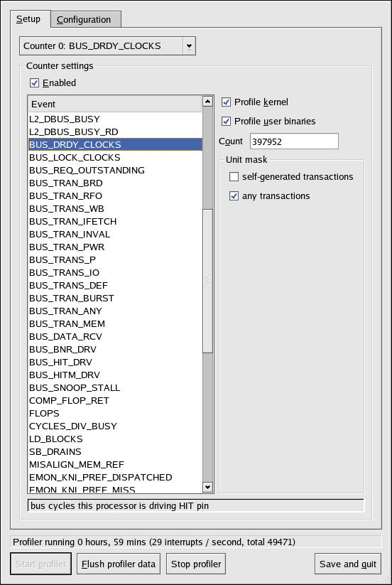Viewport: 392px width, 585px height.
Task: Click the event list scroll-up arrow
Action: tap(207, 101)
